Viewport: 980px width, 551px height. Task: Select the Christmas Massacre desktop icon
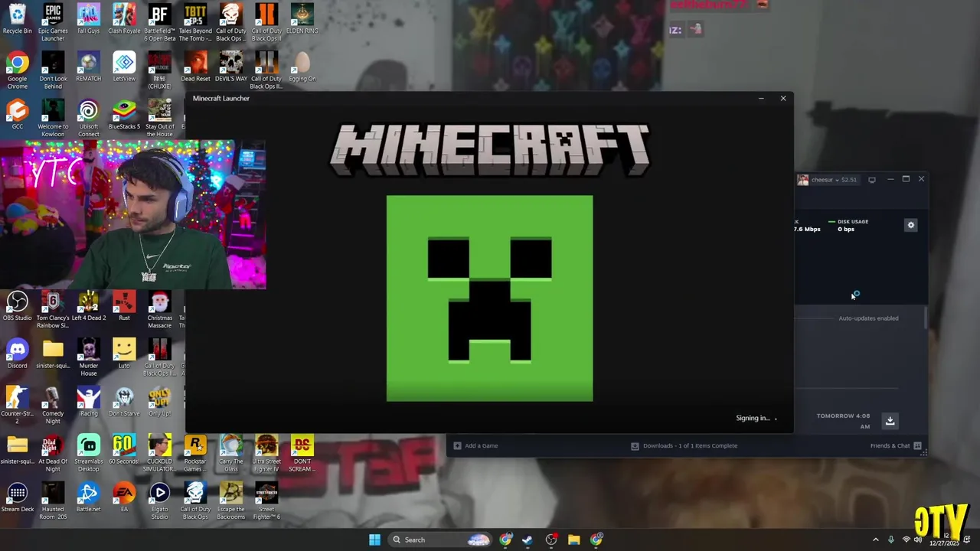(x=159, y=308)
